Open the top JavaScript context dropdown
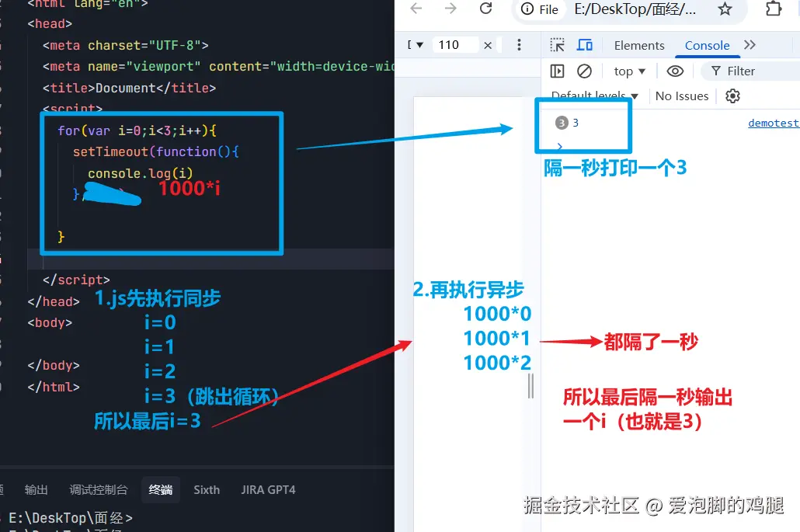The height and width of the screenshot is (532, 800). pos(630,71)
